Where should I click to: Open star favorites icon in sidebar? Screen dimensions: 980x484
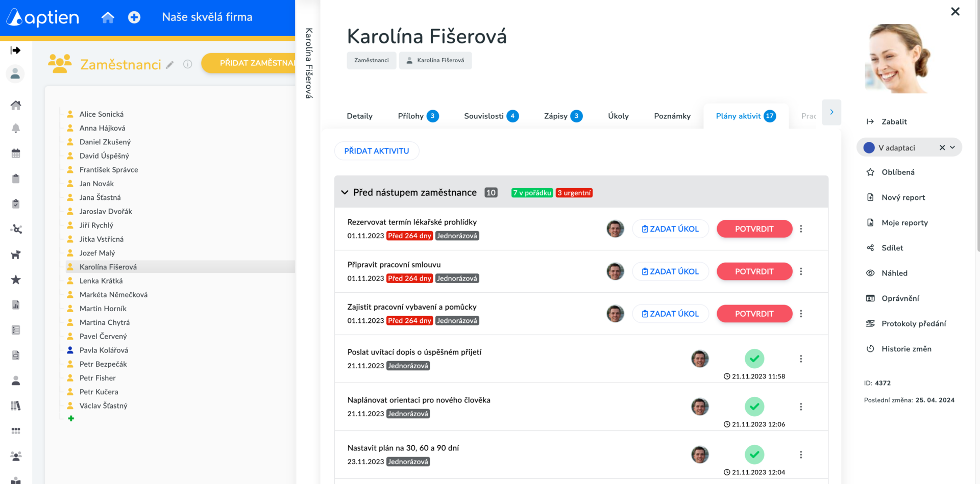point(16,279)
